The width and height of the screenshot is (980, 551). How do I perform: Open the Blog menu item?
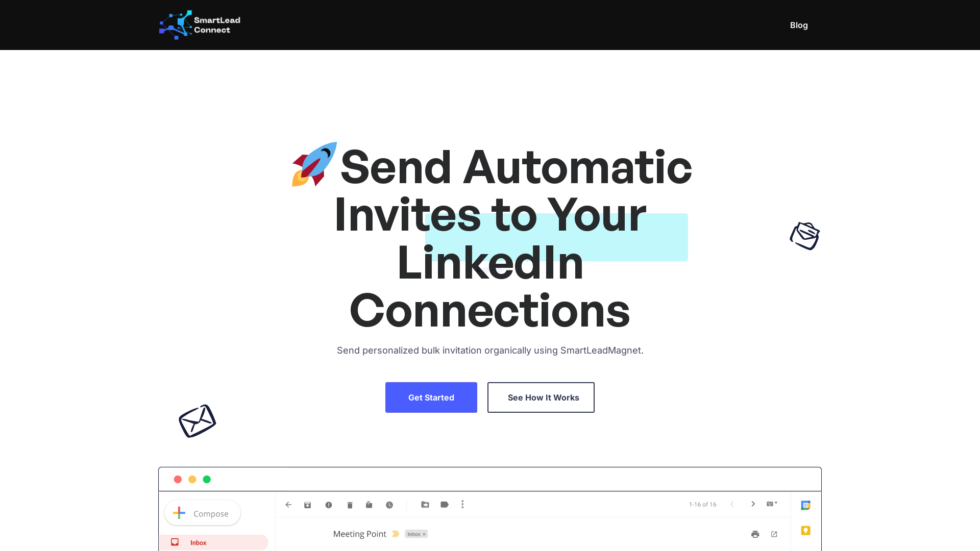coord(798,25)
